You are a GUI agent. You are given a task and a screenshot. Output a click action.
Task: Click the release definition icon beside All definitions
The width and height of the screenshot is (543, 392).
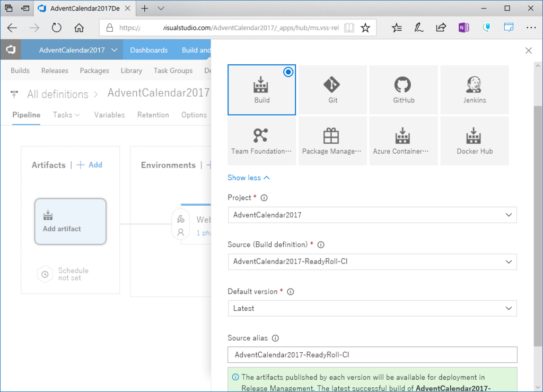pyautogui.click(x=14, y=94)
